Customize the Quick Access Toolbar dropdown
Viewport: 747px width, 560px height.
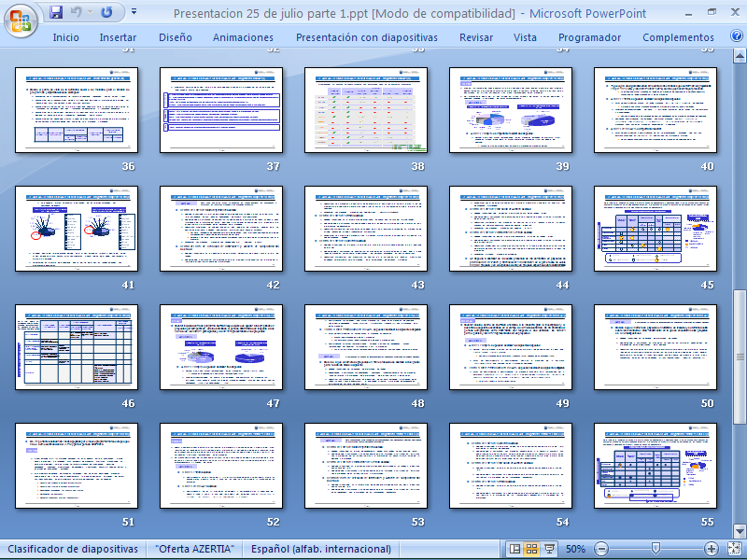pyautogui.click(x=134, y=11)
